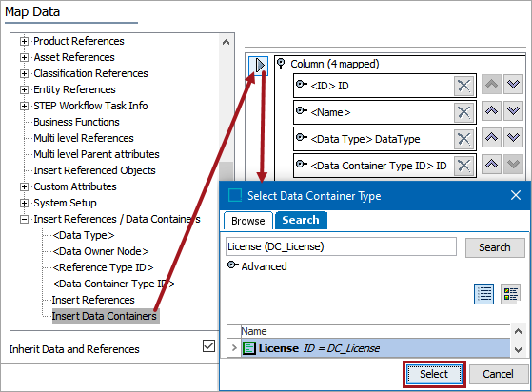Screen dimensions: 532x392
Task: Move <Data Type> DataType column down
Action: pos(513,137)
